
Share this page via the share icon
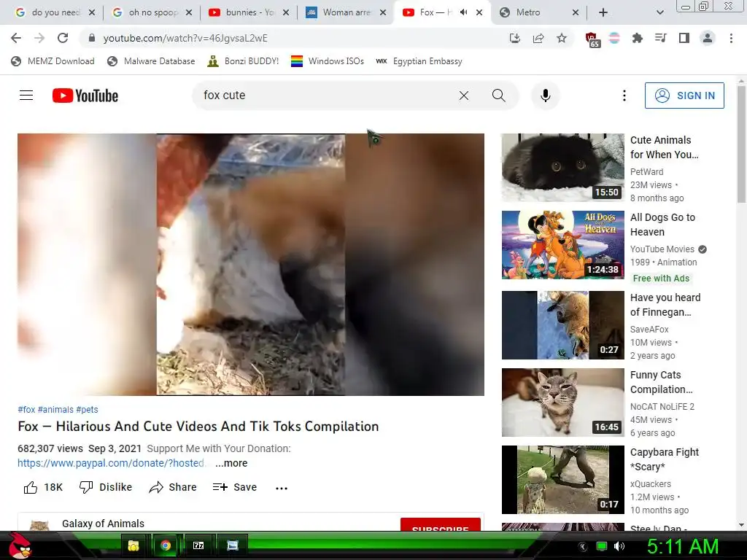click(x=538, y=38)
